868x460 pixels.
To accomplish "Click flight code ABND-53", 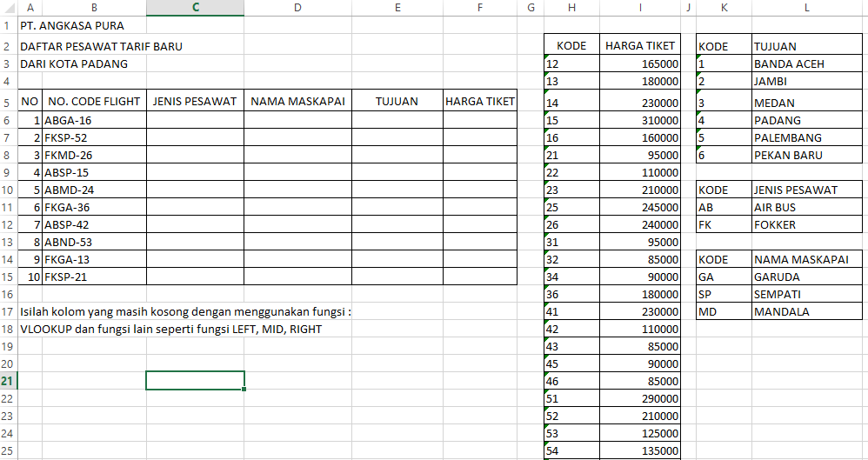I will 94,242.
